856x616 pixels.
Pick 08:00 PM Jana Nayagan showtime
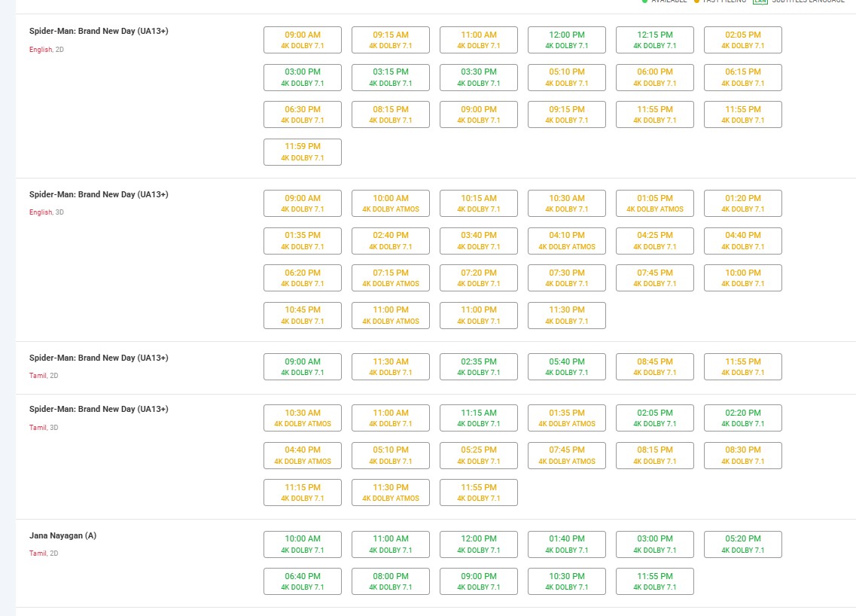click(390, 581)
